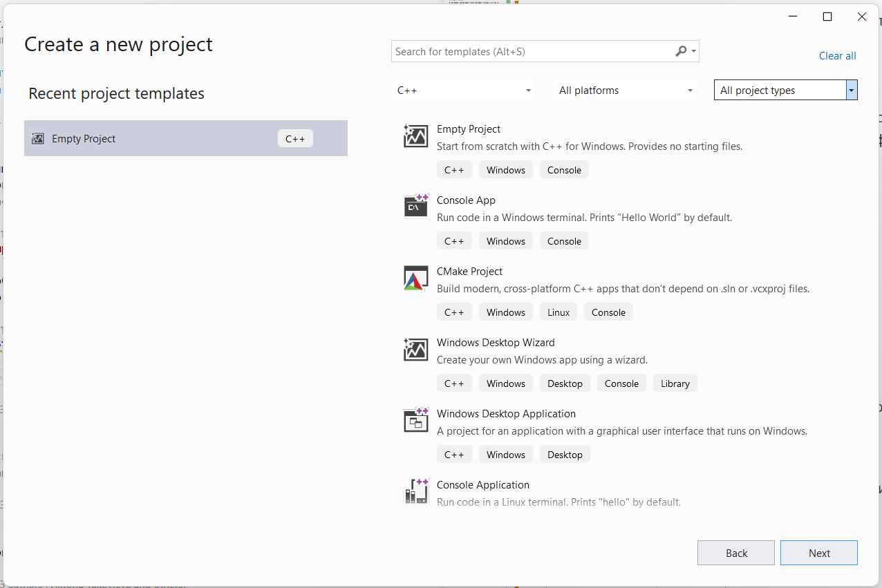
Task: Select the Console Application template icon
Action: (415, 491)
